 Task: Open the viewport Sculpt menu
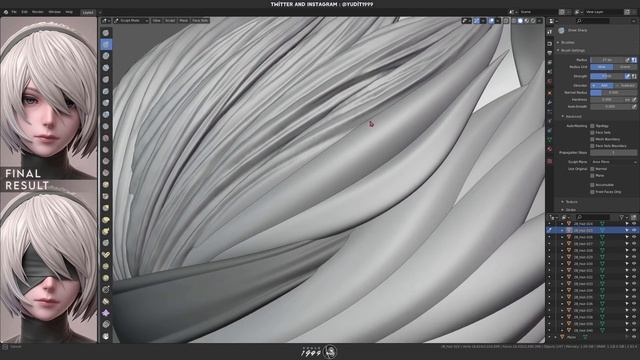(x=170, y=20)
